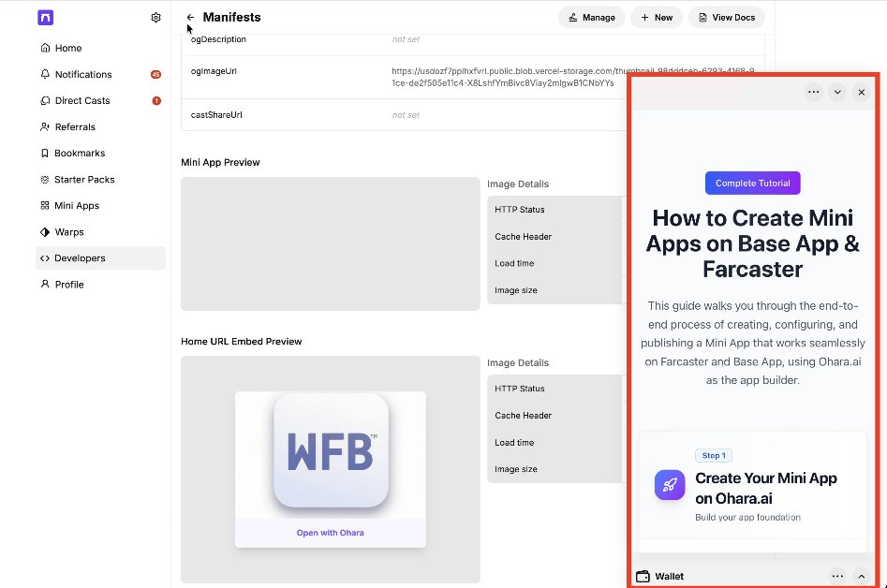Open Profile in sidebar
The height and width of the screenshot is (588, 887).
[x=101, y=285]
